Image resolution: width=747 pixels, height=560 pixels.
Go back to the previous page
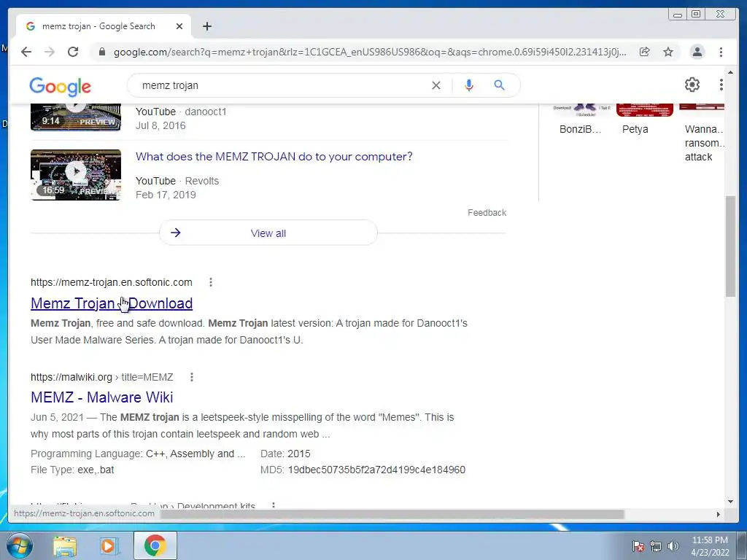click(26, 52)
